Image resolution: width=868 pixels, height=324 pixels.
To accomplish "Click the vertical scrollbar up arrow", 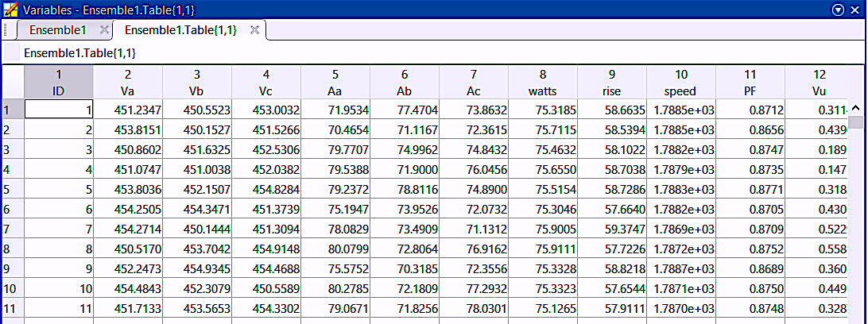I will pos(856,108).
